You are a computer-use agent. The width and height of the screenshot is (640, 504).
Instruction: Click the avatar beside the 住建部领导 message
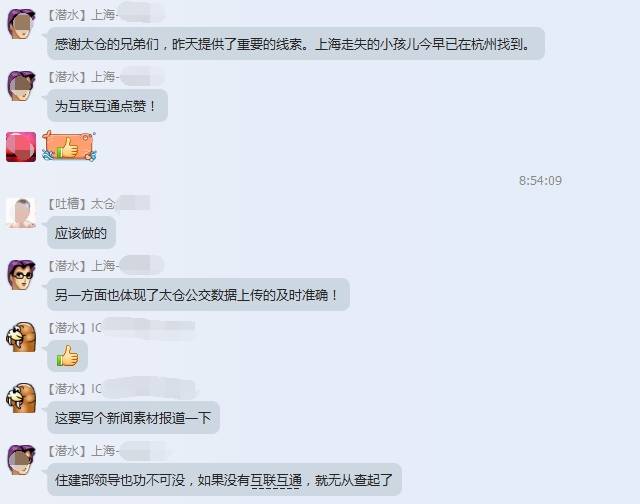22,460
